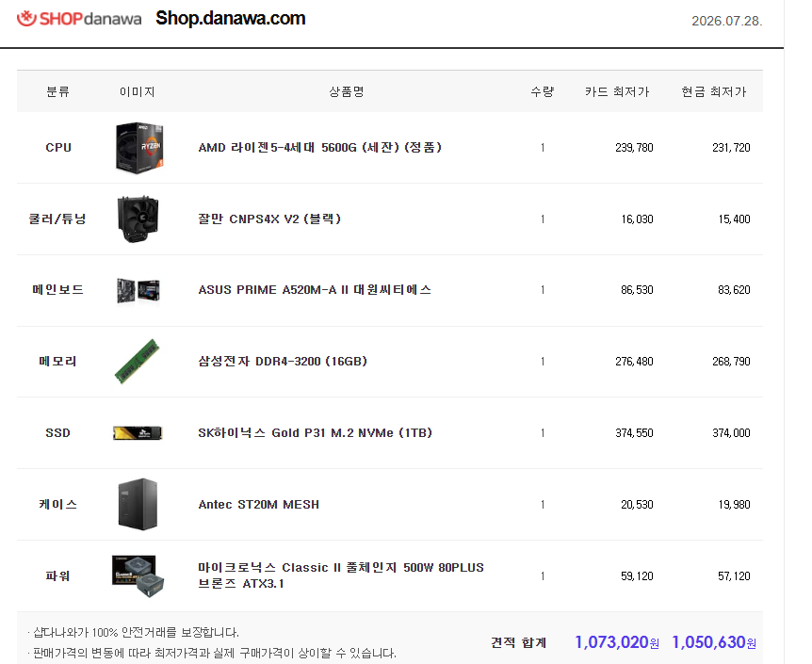Open the Antec ST20M case thumbnail
Image resolution: width=812 pixels, height=664 pixels.
point(138,504)
